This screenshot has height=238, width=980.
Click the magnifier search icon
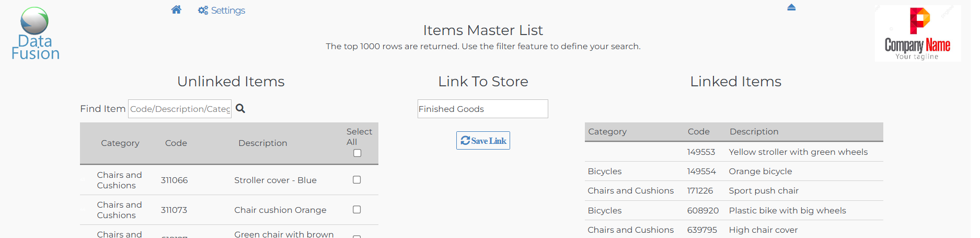[x=240, y=108]
